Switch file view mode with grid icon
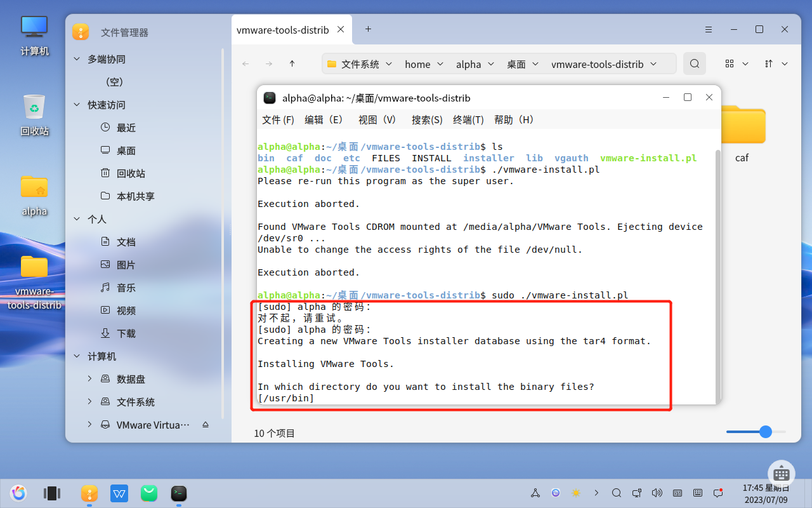The width and height of the screenshot is (812, 508). point(730,63)
